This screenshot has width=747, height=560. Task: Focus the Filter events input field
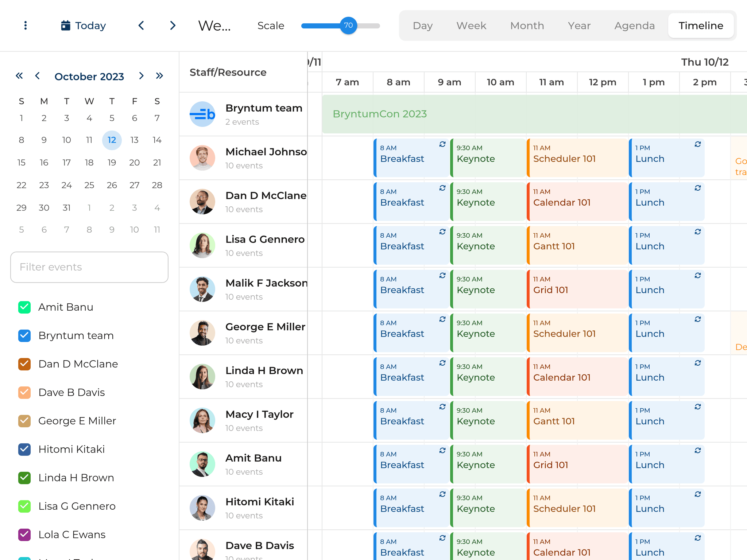89,267
